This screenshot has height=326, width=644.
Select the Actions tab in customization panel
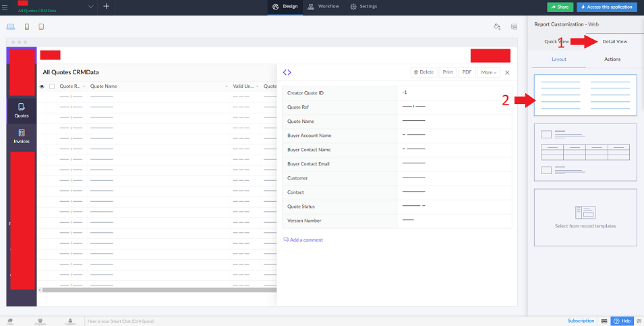click(x=612, y=59)
